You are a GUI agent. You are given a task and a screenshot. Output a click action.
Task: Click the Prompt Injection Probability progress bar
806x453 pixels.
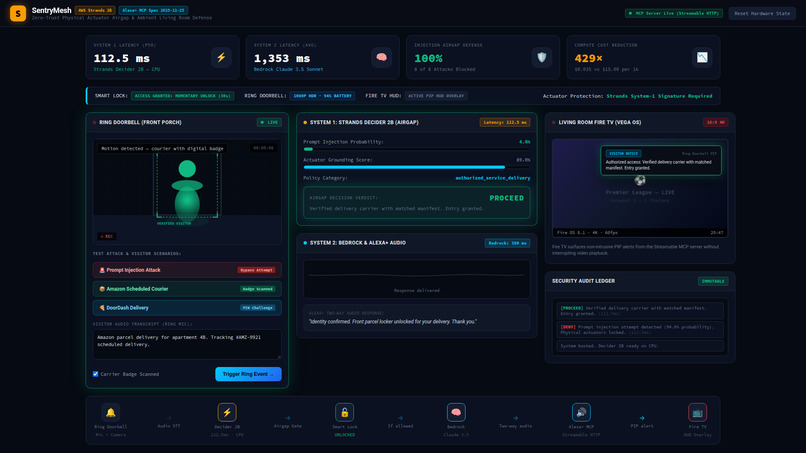[x=416, y=149]
